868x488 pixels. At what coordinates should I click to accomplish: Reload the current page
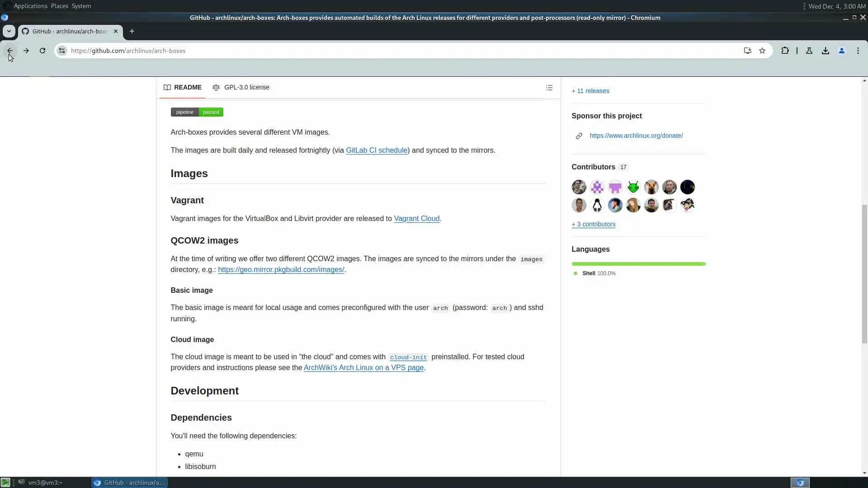coord(42,51)
